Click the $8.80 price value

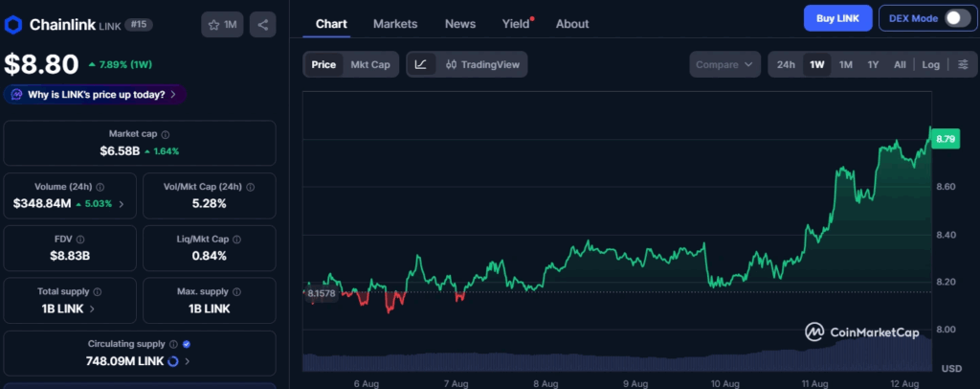(x=41, y=64)
